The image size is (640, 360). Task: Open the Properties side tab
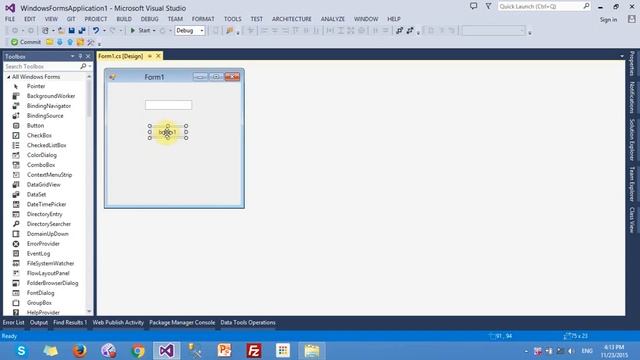tap(632, 63)
